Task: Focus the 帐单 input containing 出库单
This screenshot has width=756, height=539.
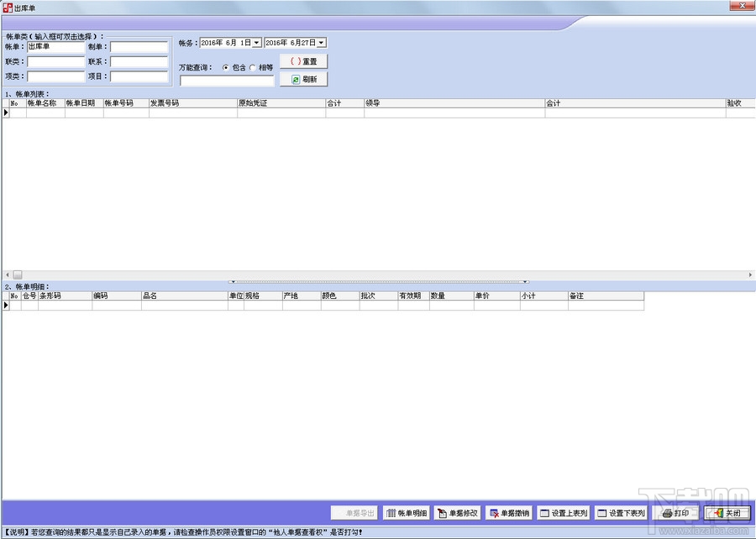Action: [x=56, y=47]
